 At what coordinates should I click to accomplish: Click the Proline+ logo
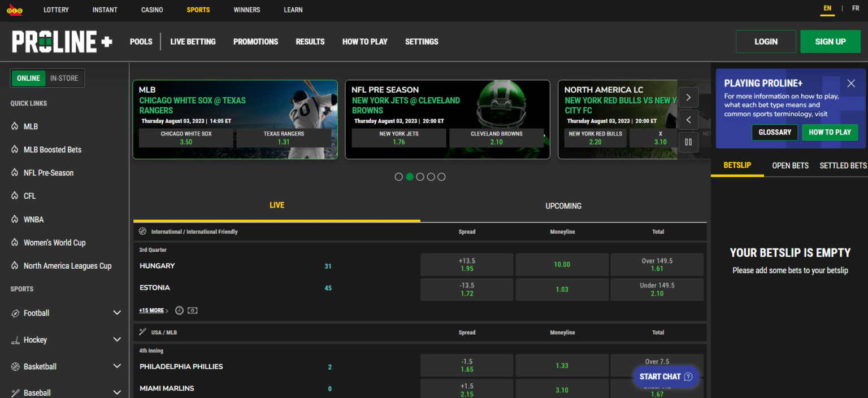[x=61, y=41]
